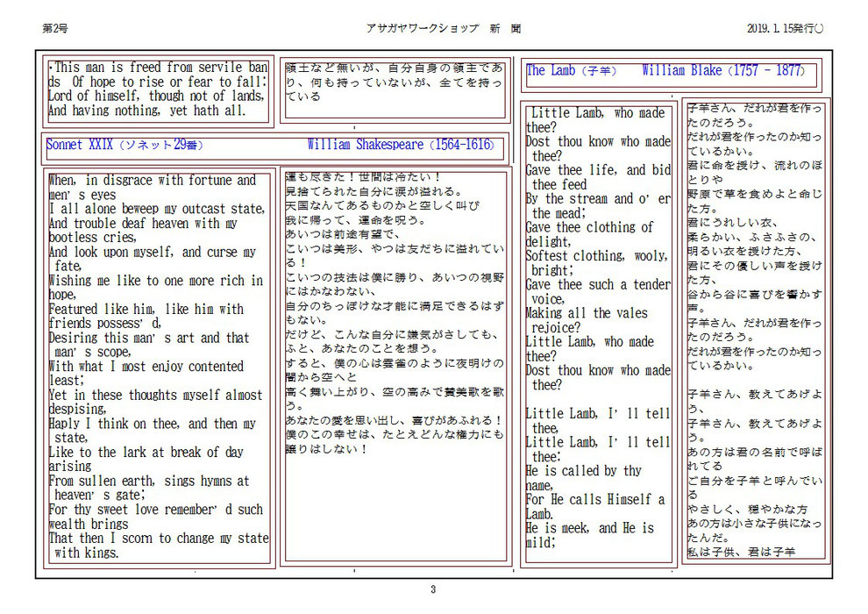
Task: Click the Japanese line "天国なんてあるものかと空しく叫び"
Action: point(382,206)
